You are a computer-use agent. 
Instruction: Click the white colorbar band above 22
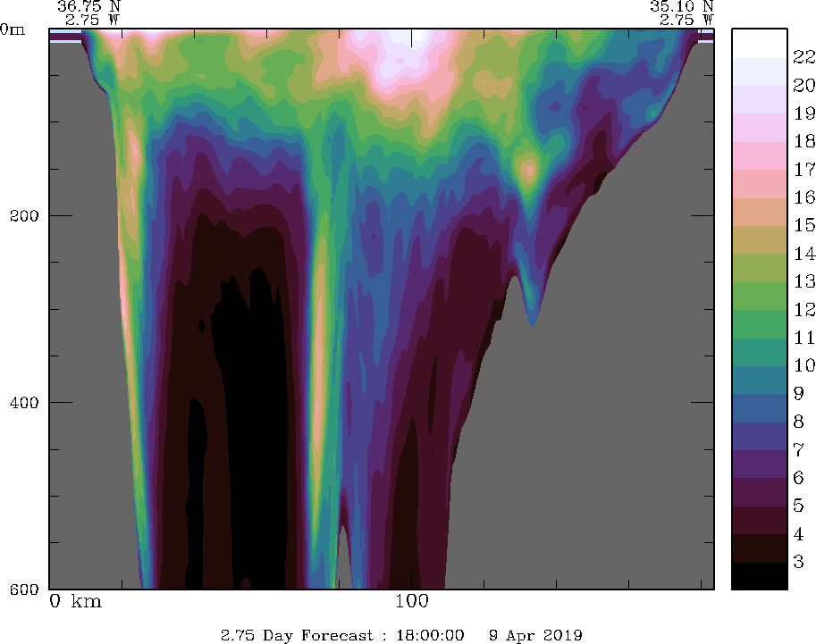click(760, 44)
